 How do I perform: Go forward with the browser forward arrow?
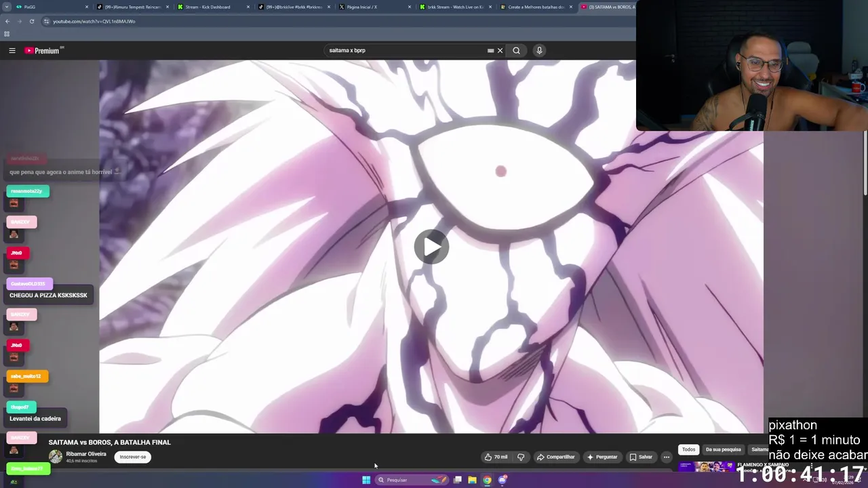pos(19,21)
